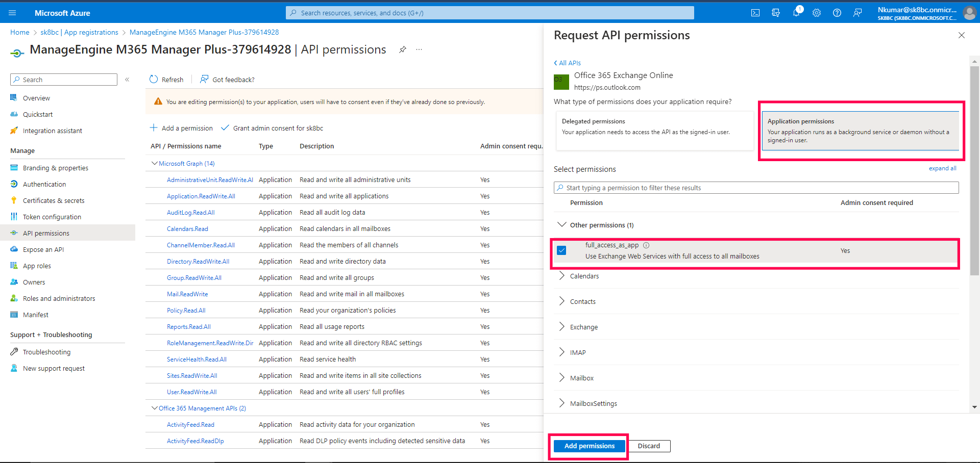Open Token configuration in the sidebar
980x463 pixels.
click(51, 216)
